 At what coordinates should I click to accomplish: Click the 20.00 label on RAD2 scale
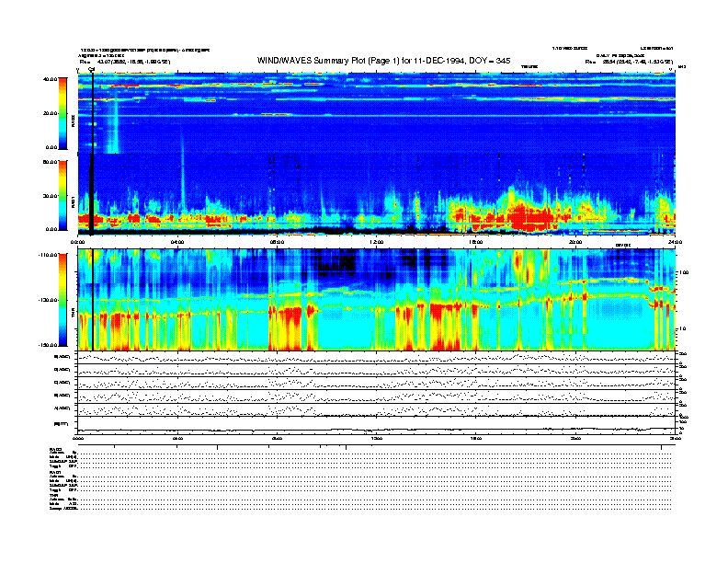(x=51, y=113)
